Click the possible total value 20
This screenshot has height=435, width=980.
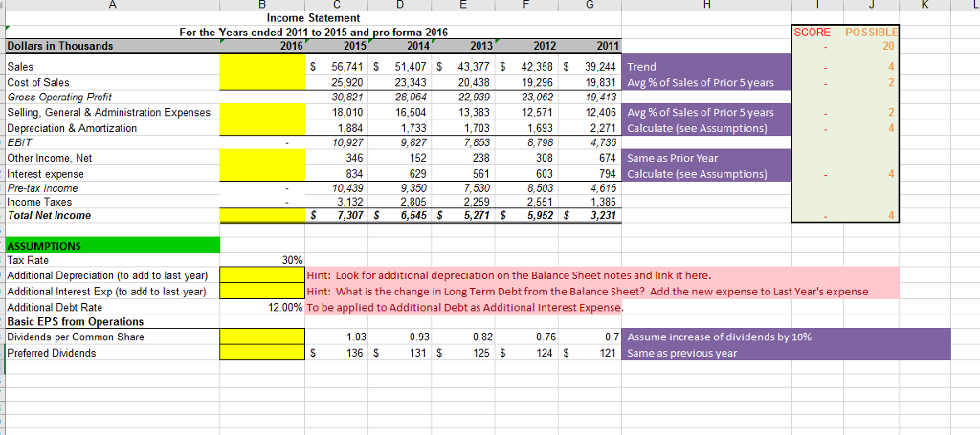889,46
